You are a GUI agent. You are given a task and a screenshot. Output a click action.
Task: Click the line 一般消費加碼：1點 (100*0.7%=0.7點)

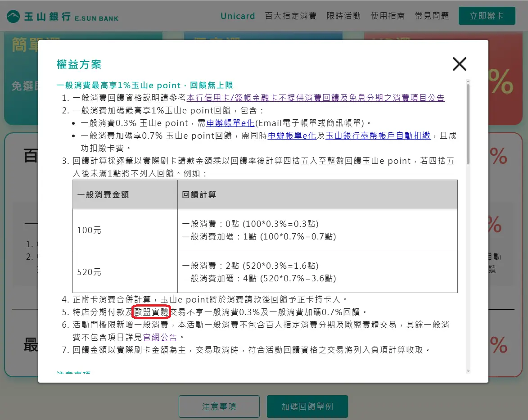(x=259, y=236)
